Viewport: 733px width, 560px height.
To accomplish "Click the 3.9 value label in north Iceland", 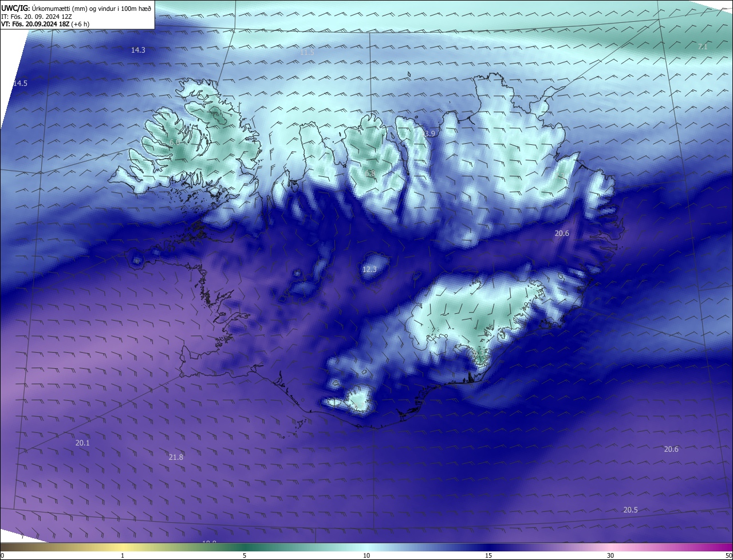I will 430,133.
